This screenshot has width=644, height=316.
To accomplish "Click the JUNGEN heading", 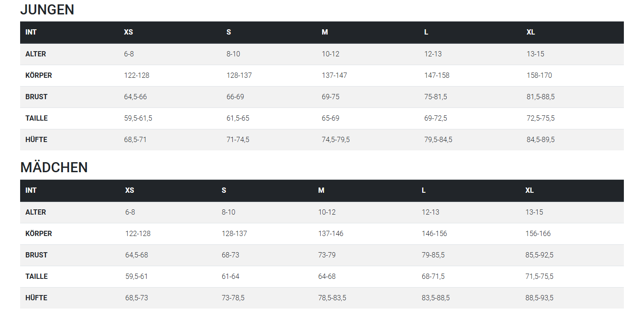I will (x=47, y=10).
